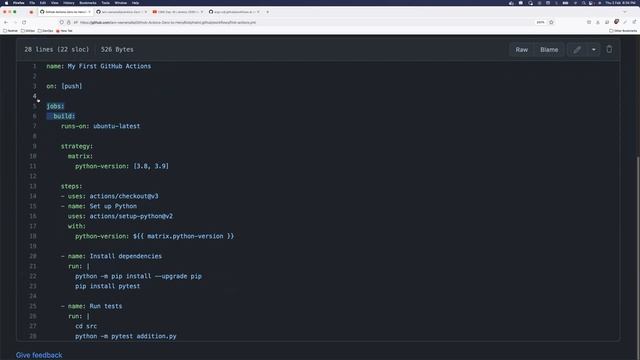
Task: Select line number 4
Action: (35, 96)
